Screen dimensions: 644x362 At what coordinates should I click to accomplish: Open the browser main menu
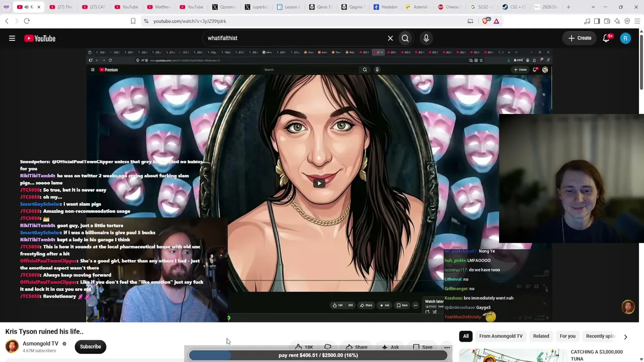[x=637, y=21]
